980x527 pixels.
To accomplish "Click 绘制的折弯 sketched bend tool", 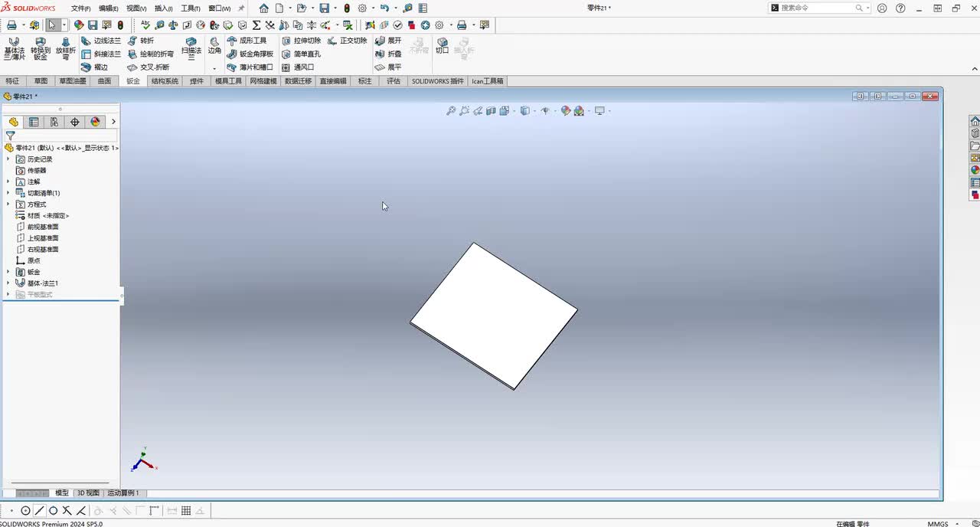I will coord(151,54).
